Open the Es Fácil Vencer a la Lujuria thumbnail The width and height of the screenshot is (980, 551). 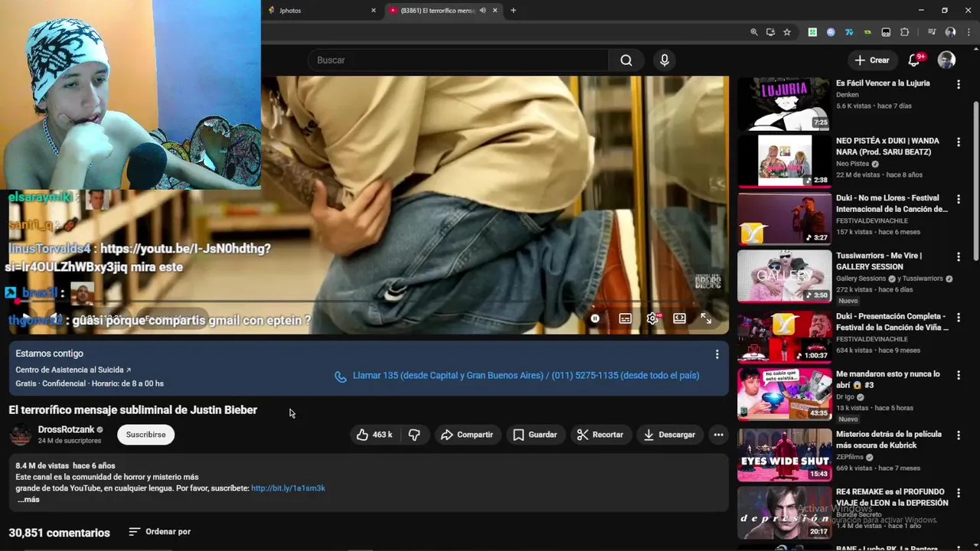tap(784, 104)
